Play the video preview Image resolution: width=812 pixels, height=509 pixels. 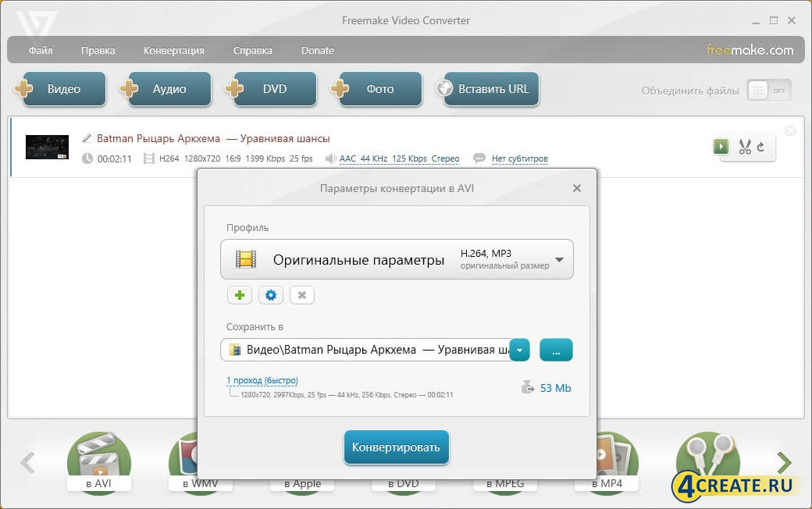[x=721, y=147]
